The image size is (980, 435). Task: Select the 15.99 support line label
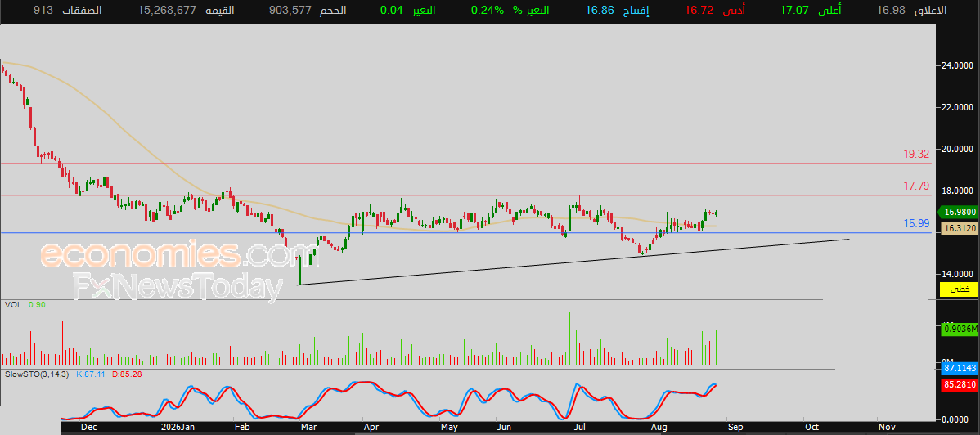click(917, 223)
